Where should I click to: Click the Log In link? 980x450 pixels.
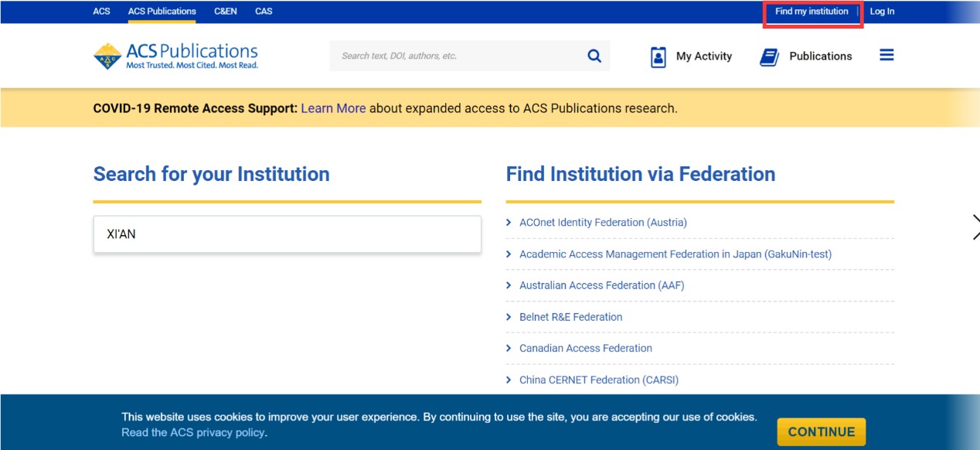pos(882,12)
